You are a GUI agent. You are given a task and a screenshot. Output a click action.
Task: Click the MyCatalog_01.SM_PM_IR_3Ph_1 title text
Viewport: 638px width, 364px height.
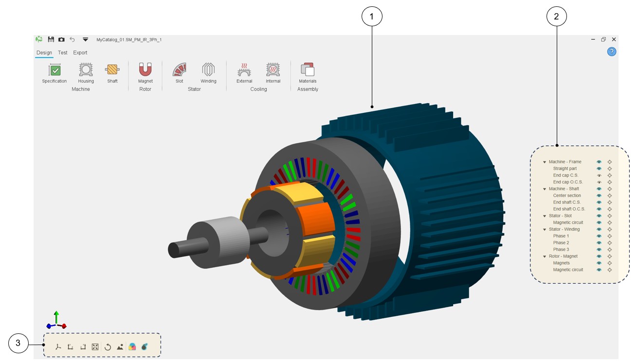[129, 40]
